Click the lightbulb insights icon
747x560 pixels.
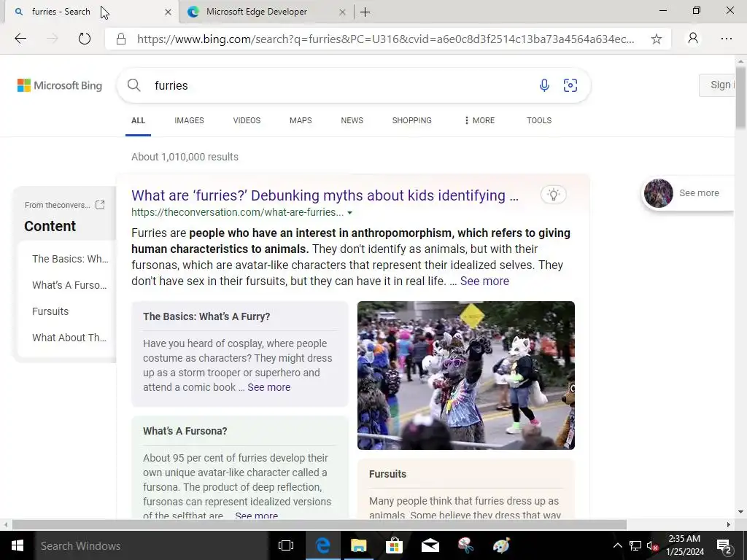point(553,194)
